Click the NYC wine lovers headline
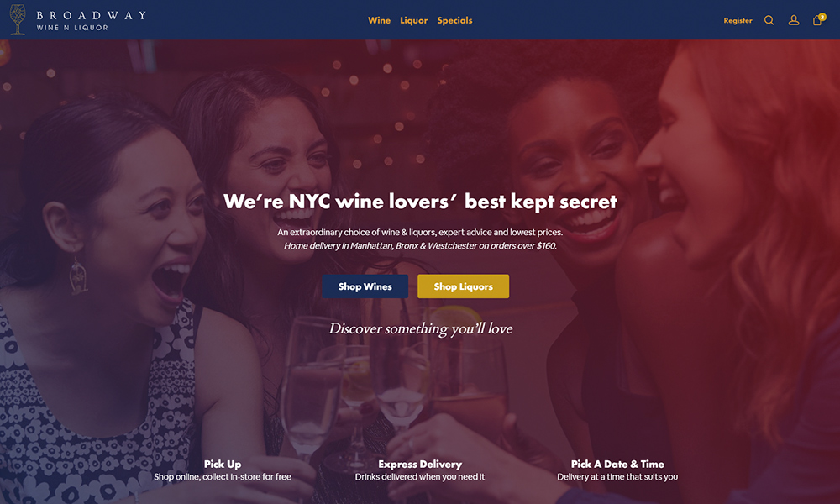Image resolution: width=840 pixels, height=504 pixels. click(x=420, y=202)
